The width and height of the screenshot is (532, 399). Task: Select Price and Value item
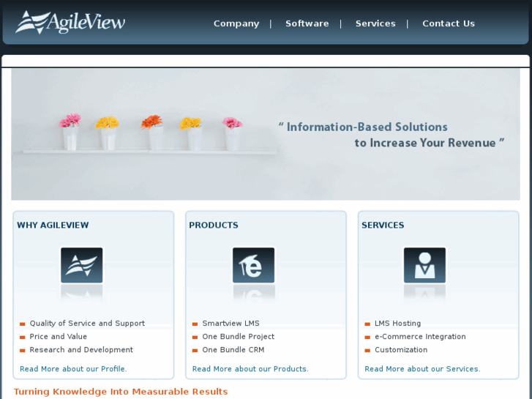(x=59, y=337)
